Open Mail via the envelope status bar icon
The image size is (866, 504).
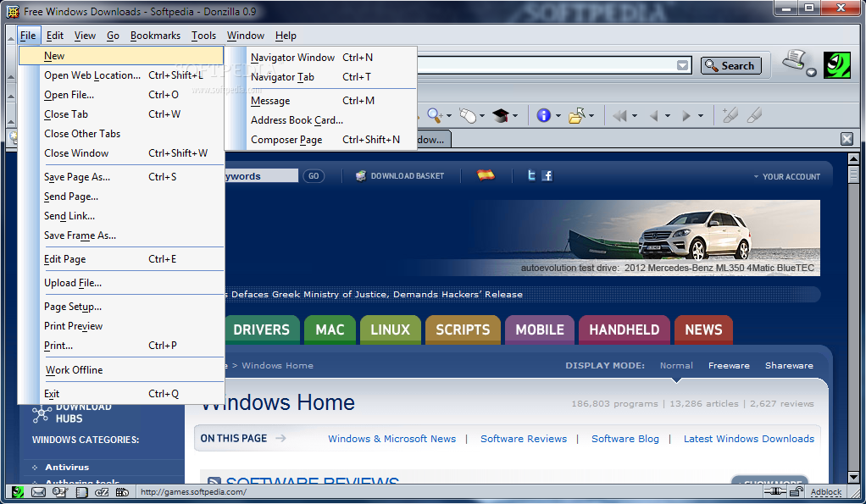(x=38, y=492)
